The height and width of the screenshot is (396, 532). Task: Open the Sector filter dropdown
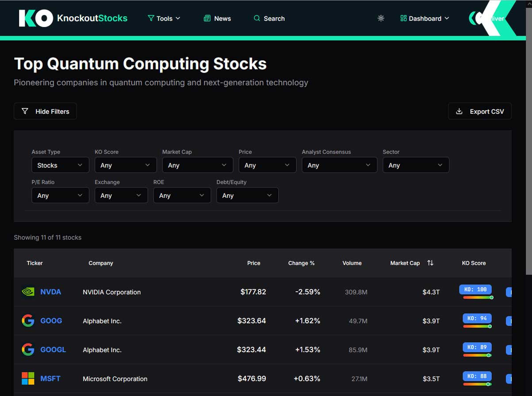pyautogui.click(x=415, y=165)
